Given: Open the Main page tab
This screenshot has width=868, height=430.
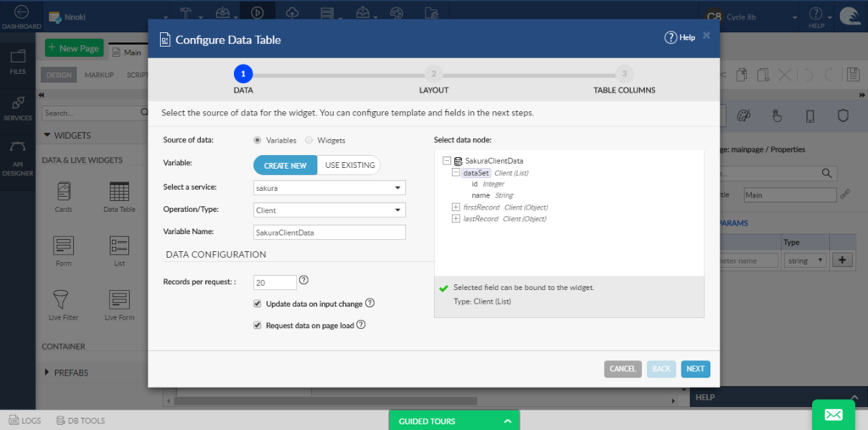Looking at the screenshot, I should [127, 52].
